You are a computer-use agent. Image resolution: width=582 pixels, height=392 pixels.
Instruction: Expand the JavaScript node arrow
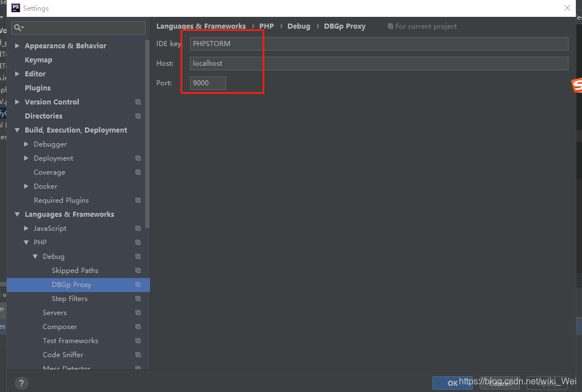26,229
